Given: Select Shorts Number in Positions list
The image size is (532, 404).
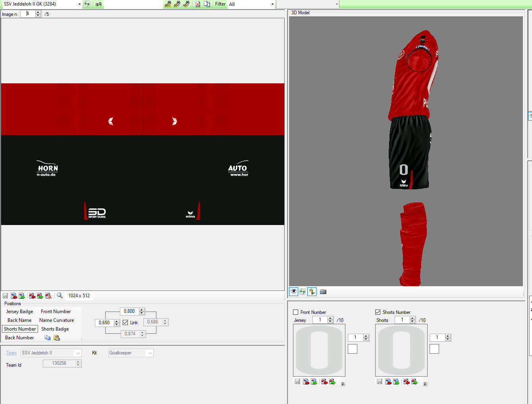Looking at the screenshot, I should (20, 329).
